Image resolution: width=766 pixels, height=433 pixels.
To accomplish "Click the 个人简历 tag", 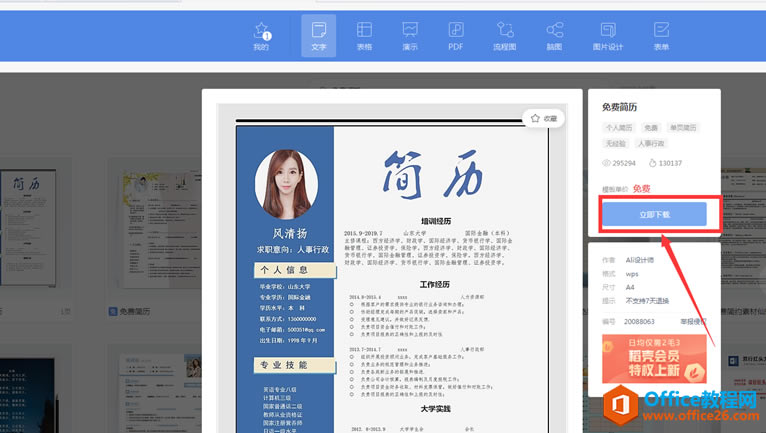I will tap(619, 128).
